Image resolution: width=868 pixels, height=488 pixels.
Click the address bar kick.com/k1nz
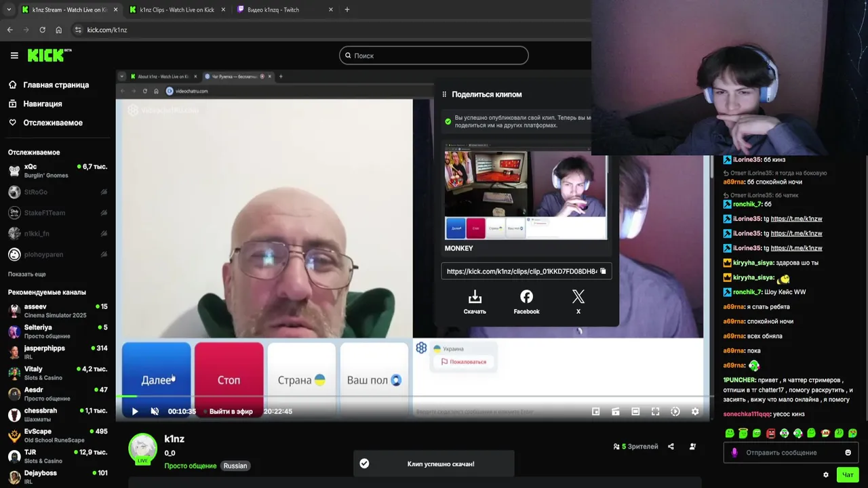(x=106, y=30)
